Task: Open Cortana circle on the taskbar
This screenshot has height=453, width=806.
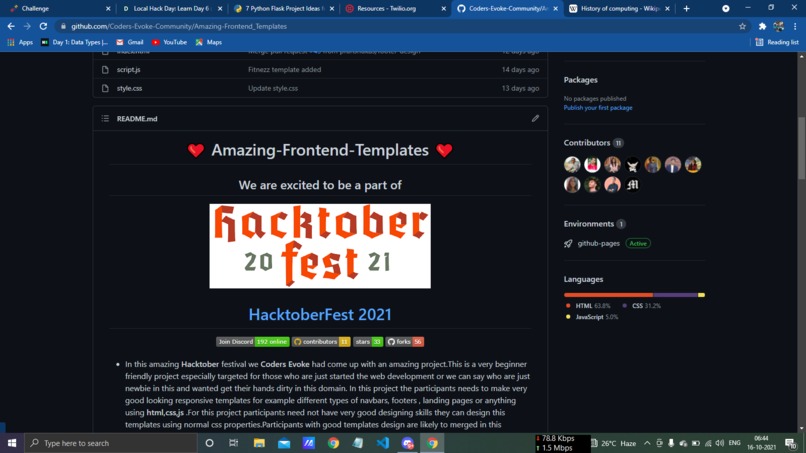Action: pyautogui.click(x=209, y=443)
